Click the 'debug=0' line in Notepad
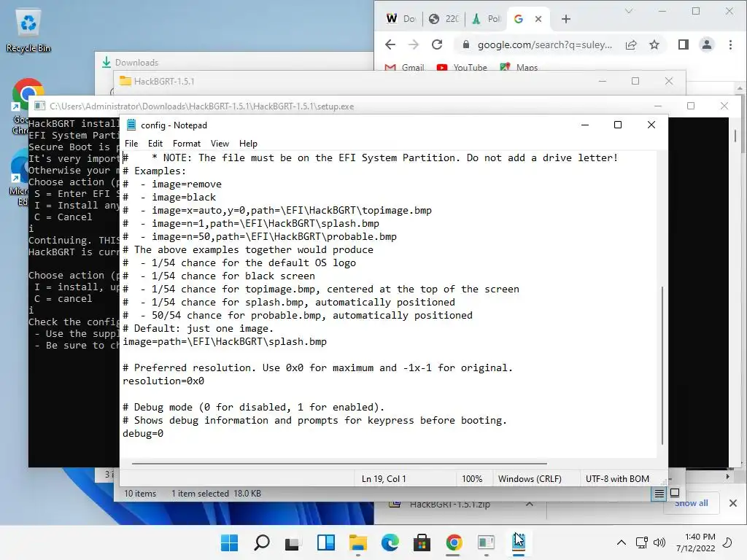The height and width of the screenshot is (560, 747). [x=143, y=433]
